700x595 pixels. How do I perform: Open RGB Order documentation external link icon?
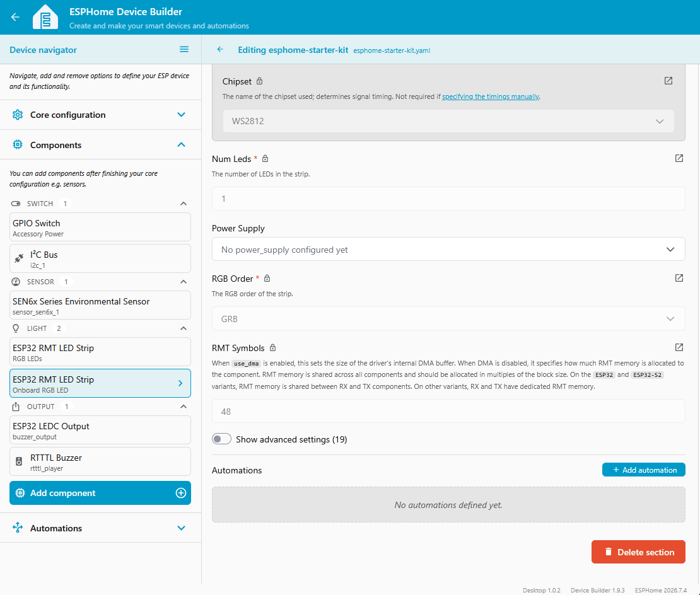[x=679, y=278]
